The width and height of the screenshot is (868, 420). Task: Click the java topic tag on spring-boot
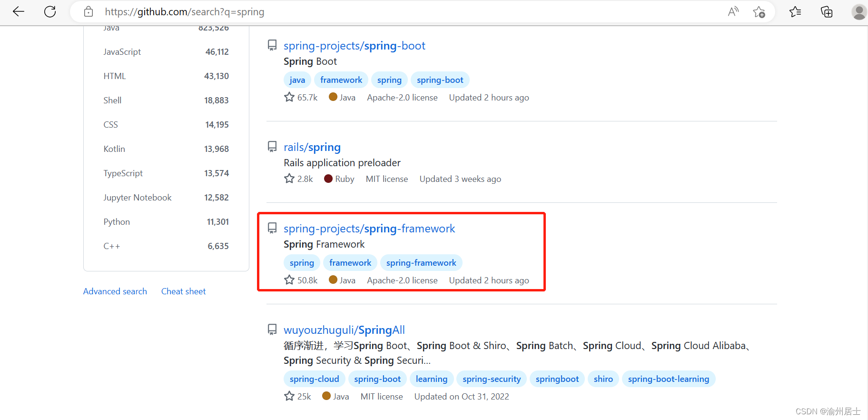297,80
